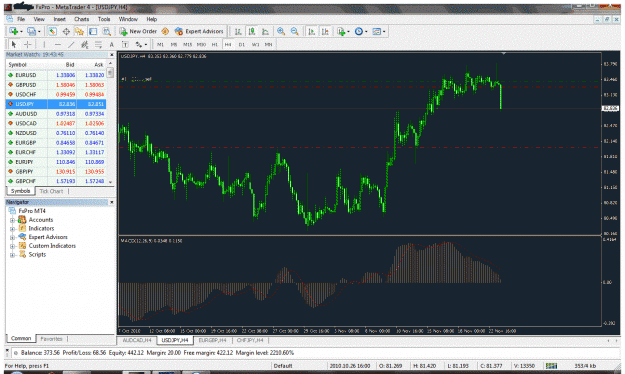Click FxPro MT4 root in Navigator
Image resolution: width=625 pixels, height=374 pixels.
tap(32, 211)
